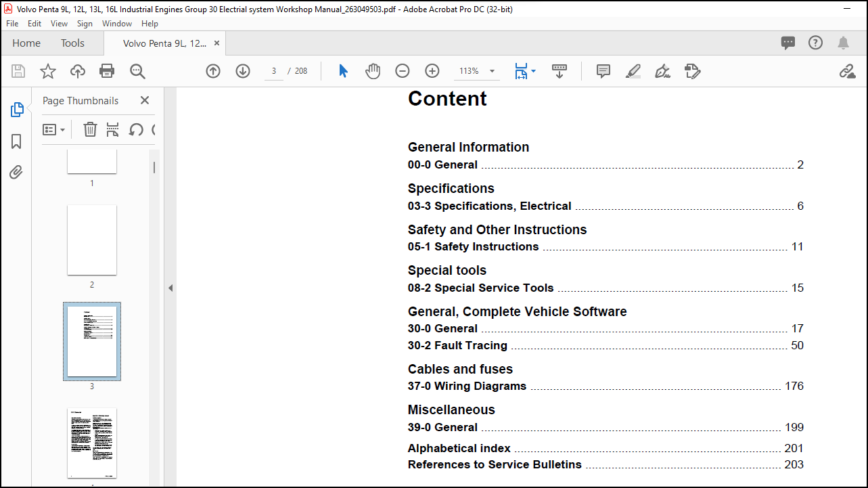Click References to Service Bulletins entry
The height and width of the screenshot is (488, 868).
tap(606, 464)
